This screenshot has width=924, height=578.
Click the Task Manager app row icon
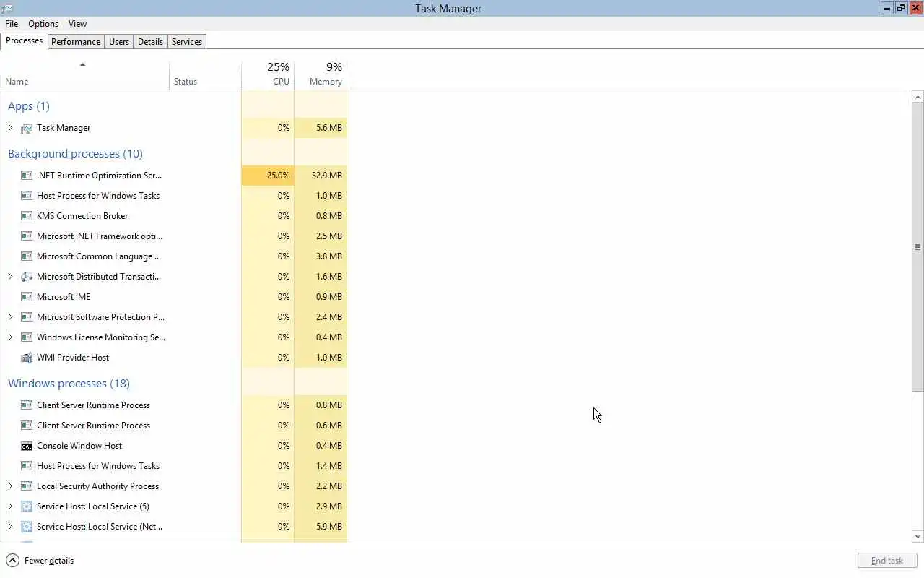(x=27, y=128)
